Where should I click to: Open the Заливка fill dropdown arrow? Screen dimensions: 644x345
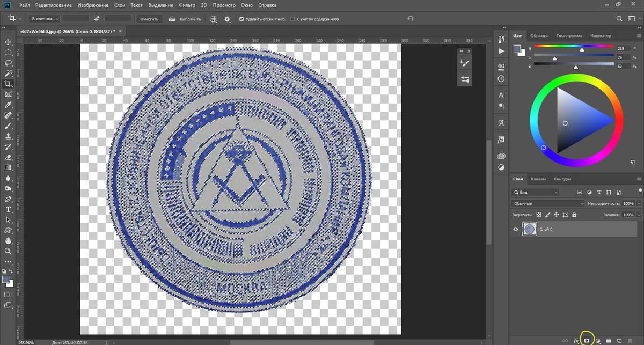[x=638, y=215]
